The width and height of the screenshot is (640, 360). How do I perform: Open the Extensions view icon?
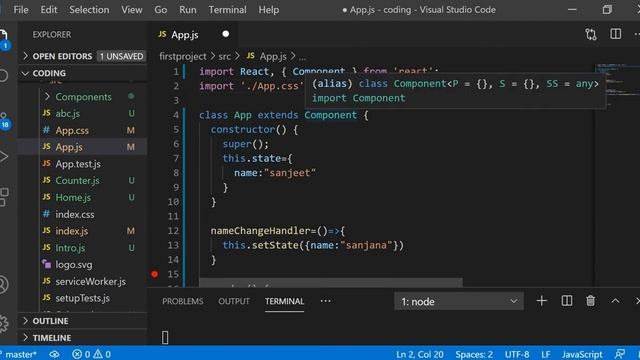pos(4,197)
